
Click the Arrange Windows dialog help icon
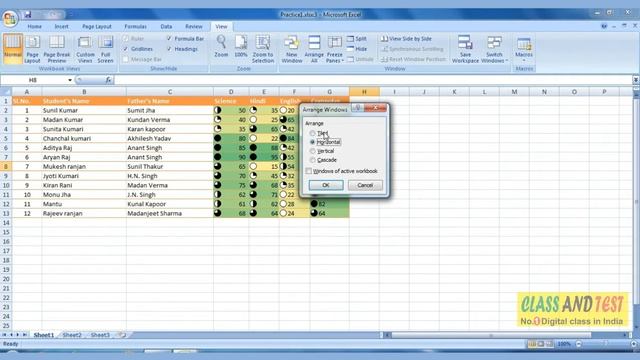(358, 108)
